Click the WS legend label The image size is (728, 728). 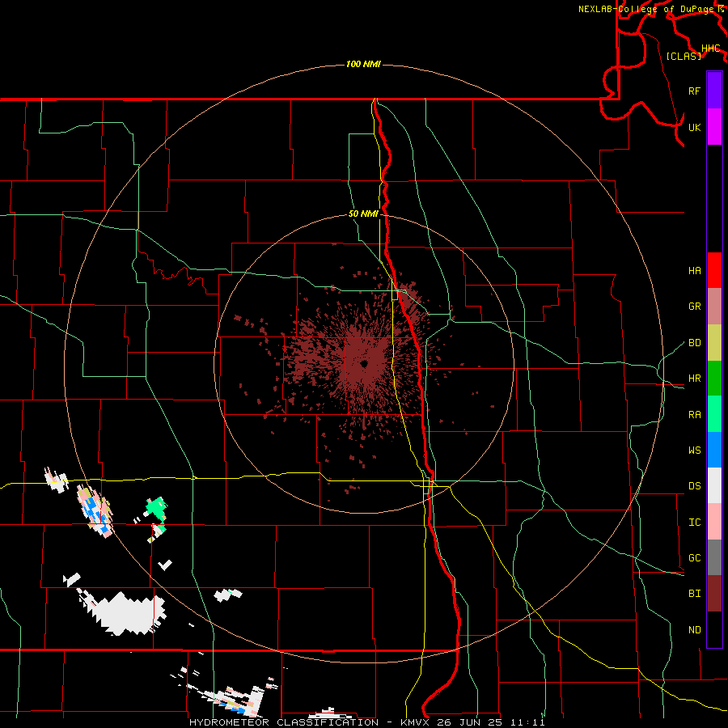pyautogui.click(x=694, y=451)
